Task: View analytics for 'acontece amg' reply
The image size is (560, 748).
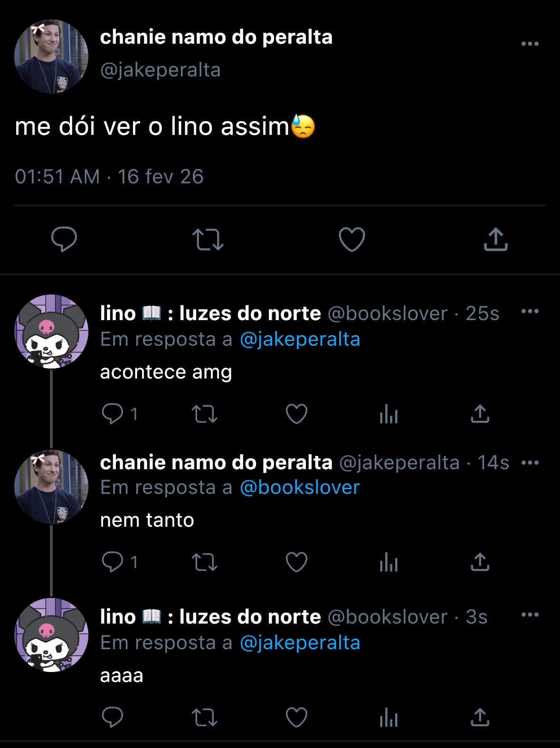Action: [x=389, y=414]
